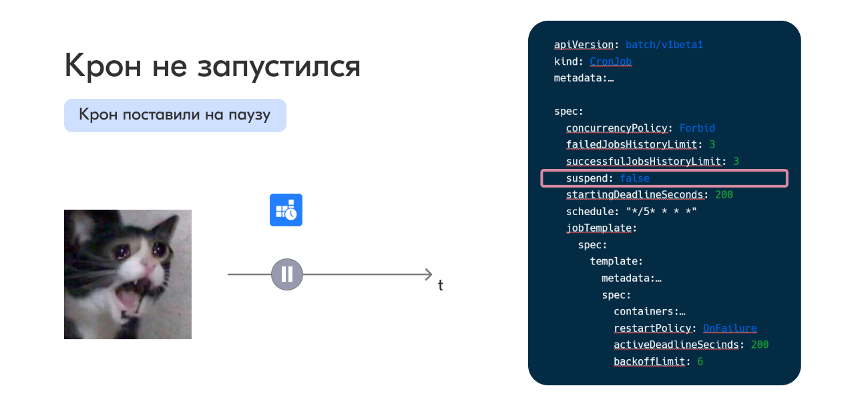
Task: Click the blue CronJob schedule icon
Action: pos(286,210)
